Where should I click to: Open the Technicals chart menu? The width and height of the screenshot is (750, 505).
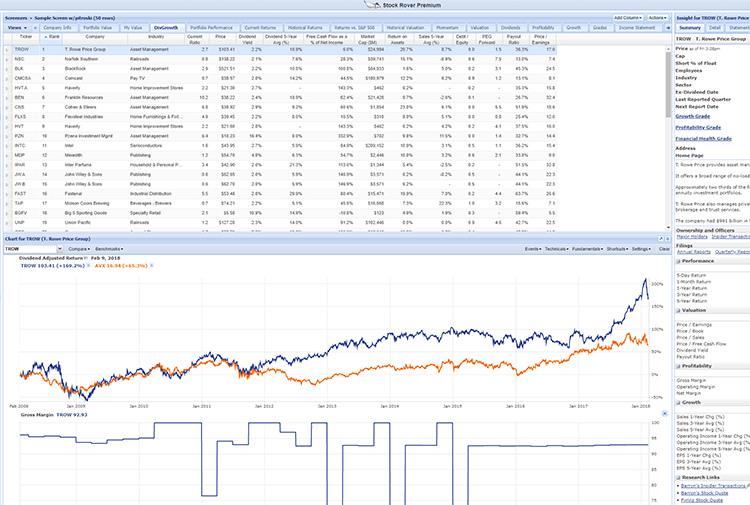click(x=557, y=249)
